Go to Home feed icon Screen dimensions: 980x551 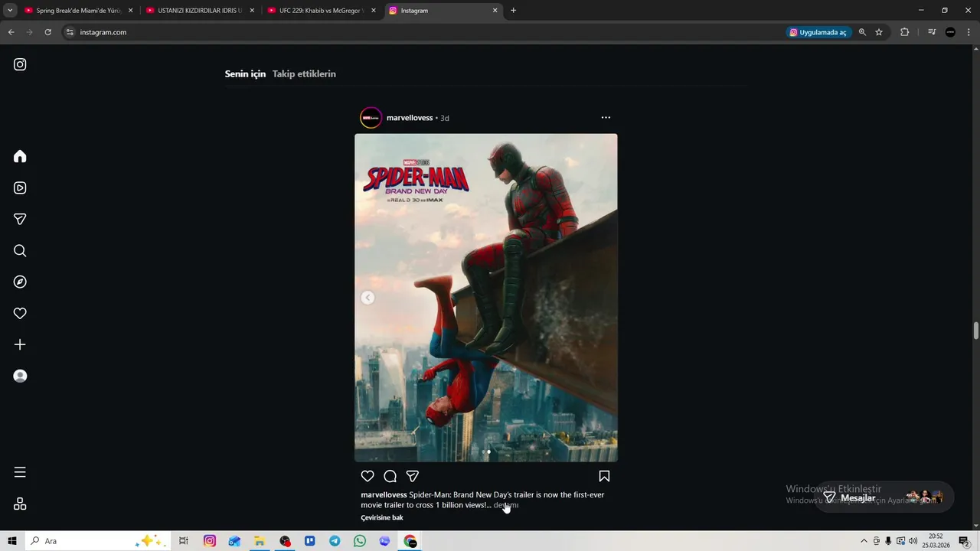point(20,156)
